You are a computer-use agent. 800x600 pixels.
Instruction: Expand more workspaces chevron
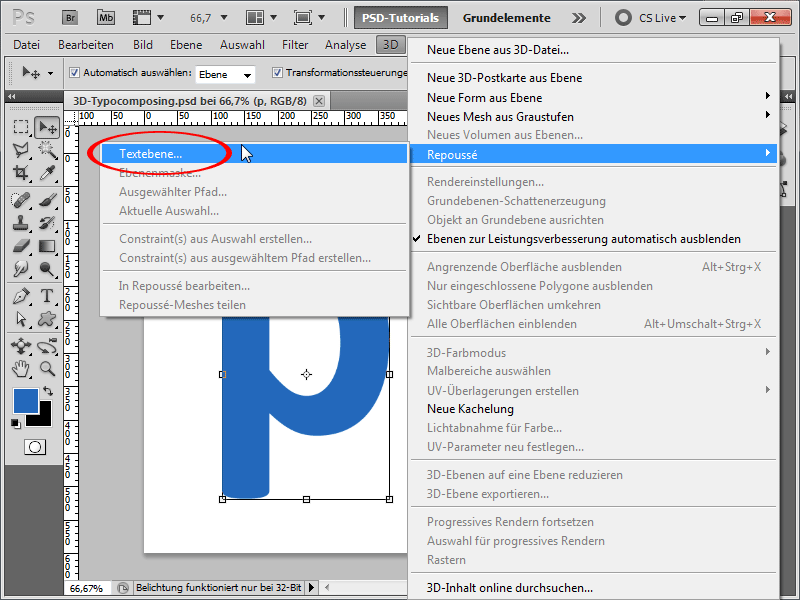click(579, 18)
